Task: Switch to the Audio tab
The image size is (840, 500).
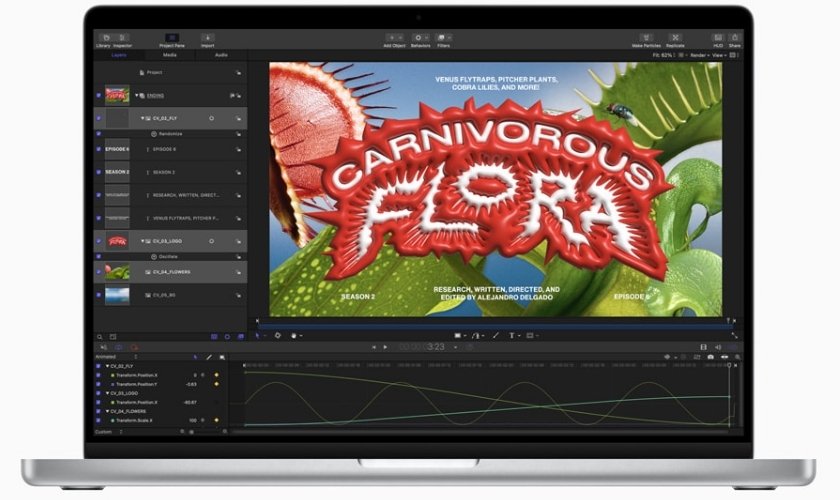Action: point(221,55)
